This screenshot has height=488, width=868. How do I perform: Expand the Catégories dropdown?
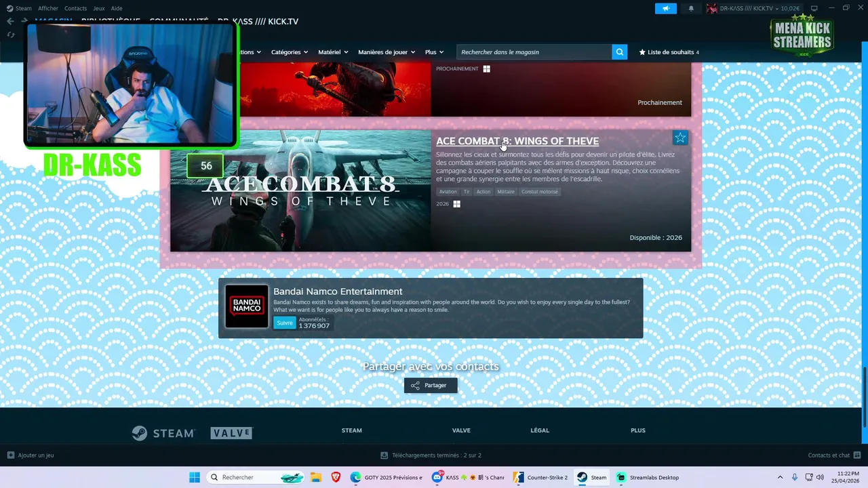290,52
